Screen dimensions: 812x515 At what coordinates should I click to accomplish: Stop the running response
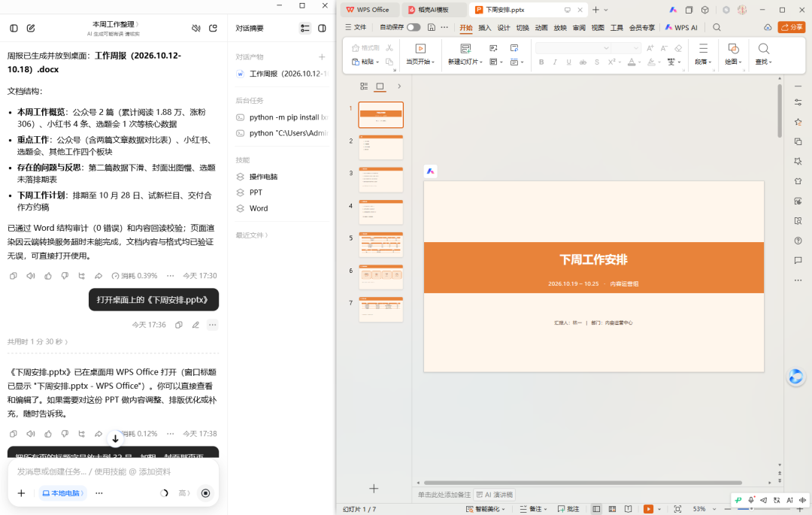pyautogui.click(x=205, y=493)
